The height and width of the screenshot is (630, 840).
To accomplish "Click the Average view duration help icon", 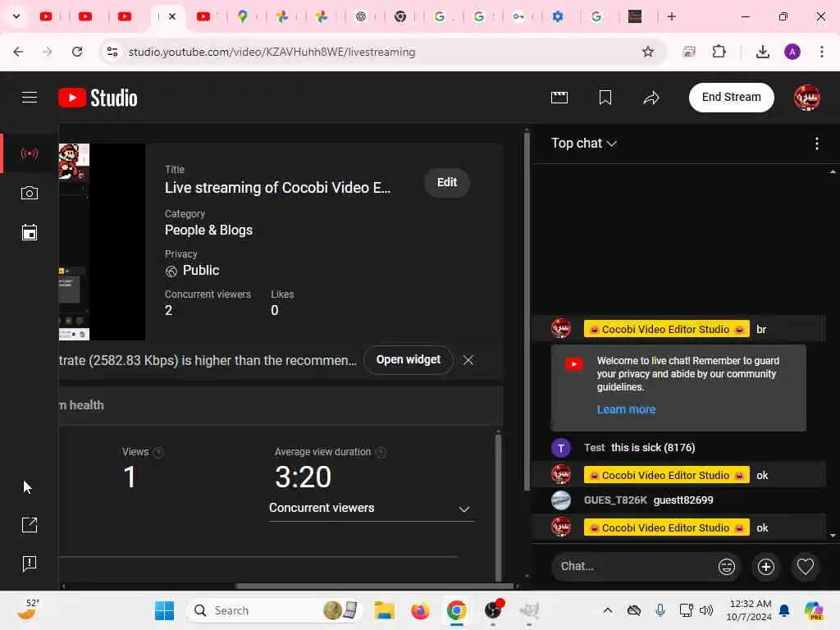I will (381, 453).
